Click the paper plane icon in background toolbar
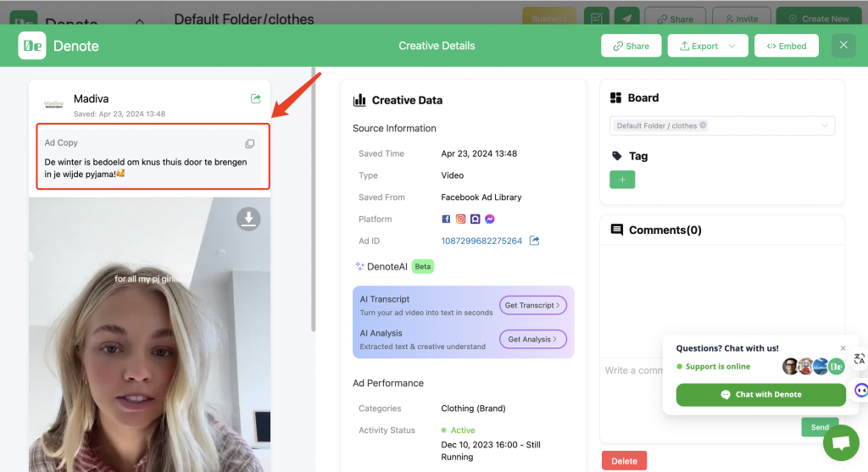Image resolution: width=868 pixels, height=472 pixels. click(626, 18)
